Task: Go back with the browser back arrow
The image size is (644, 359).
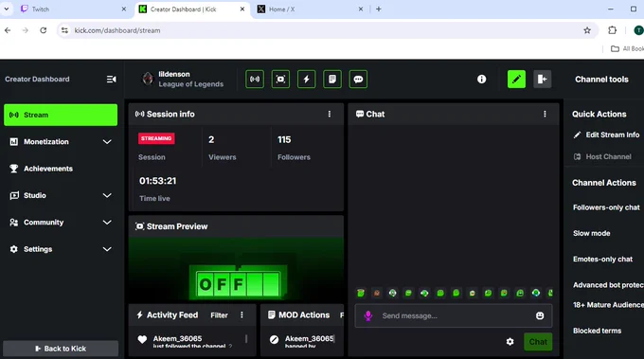Action: click(8, 30)
